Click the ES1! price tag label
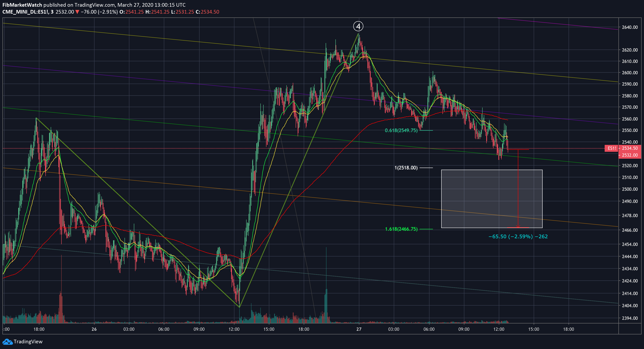Viewport: 644px width, 349px height. coord(612,148)
